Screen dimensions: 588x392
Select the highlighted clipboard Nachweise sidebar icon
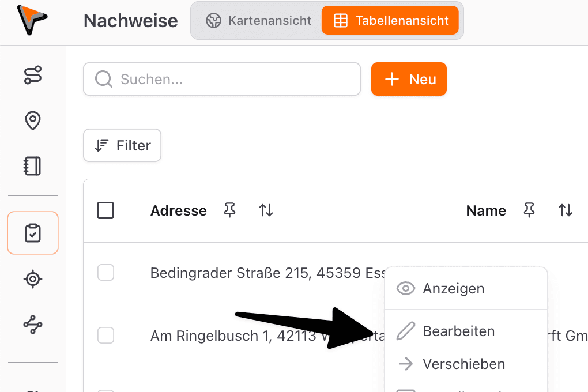point(32,233)
